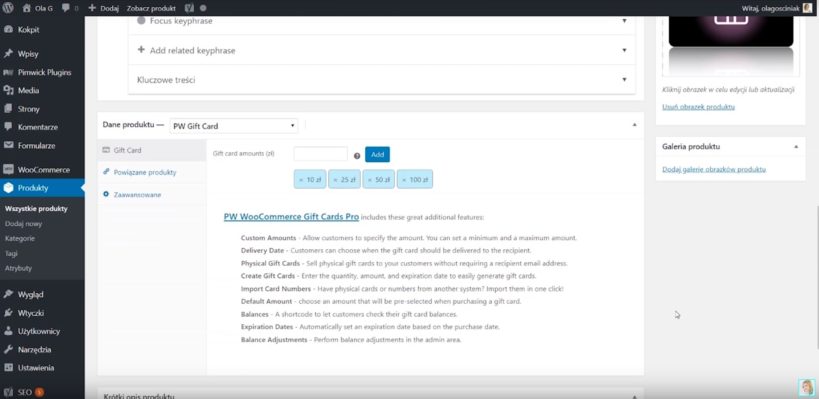Remove the 100 zł amount chip
This screenshot has height=399, width=819.
pos(404,180)
